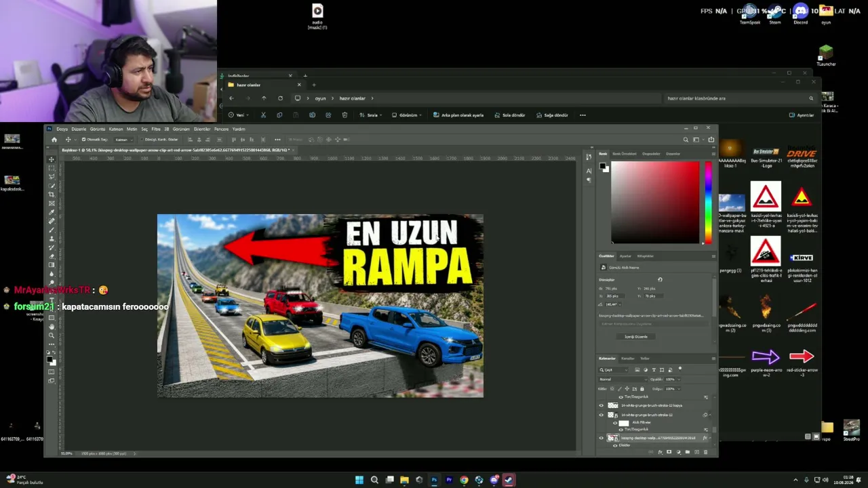Screen dimensions: 868x488
Task: Toggle layer filter on/off switch
Action: point(679,369)
